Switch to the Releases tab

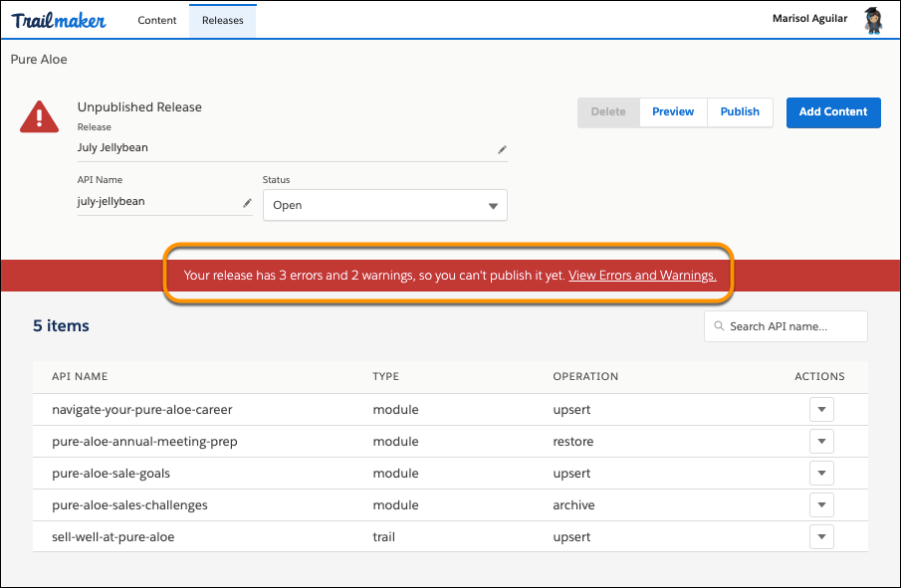click(222, 20)
